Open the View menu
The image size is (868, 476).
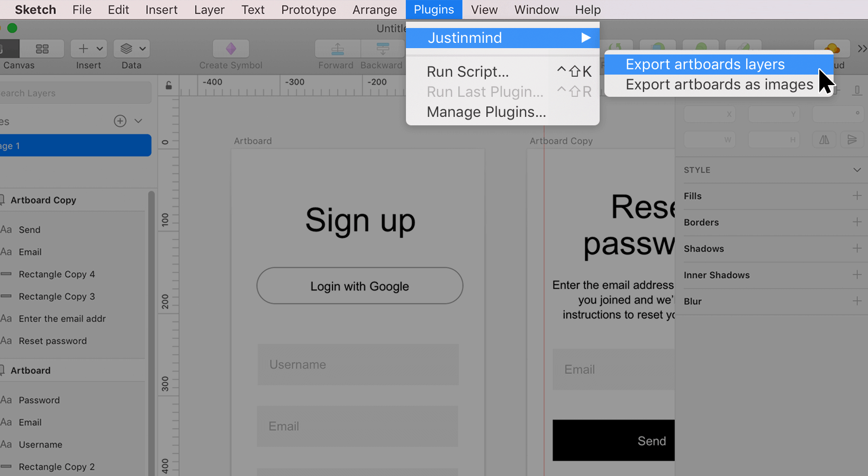(484, 10)
